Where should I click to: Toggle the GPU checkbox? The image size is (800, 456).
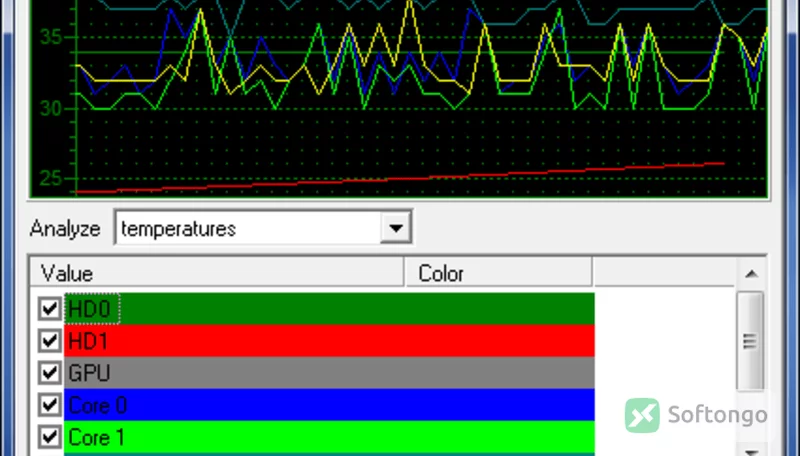click(x=49, y=373)
